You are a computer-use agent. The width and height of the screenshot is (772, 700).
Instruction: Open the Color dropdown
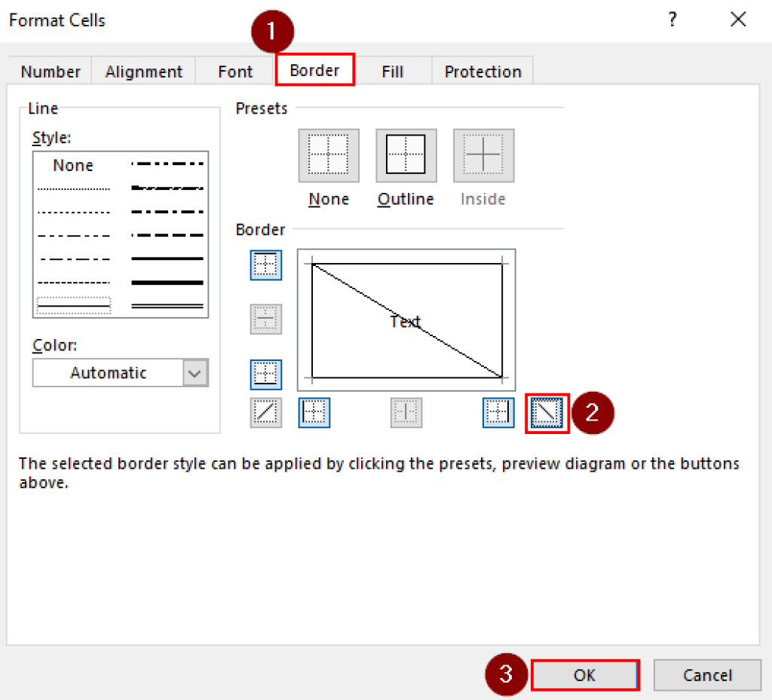coord(195,372)
